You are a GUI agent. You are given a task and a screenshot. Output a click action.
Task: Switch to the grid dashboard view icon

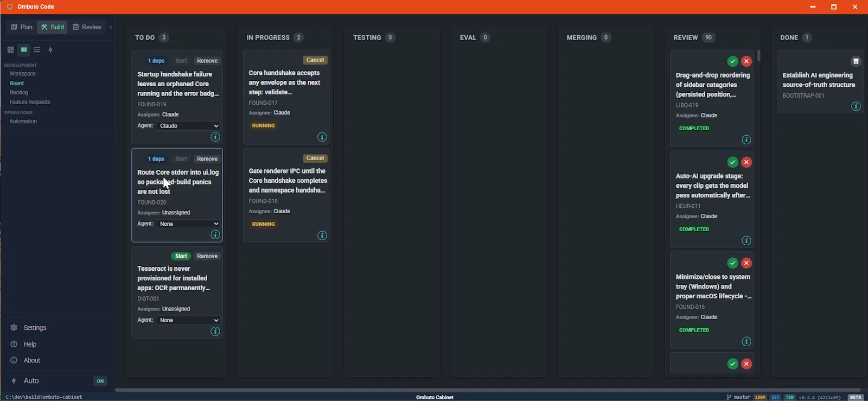click(x=10, y=49)
